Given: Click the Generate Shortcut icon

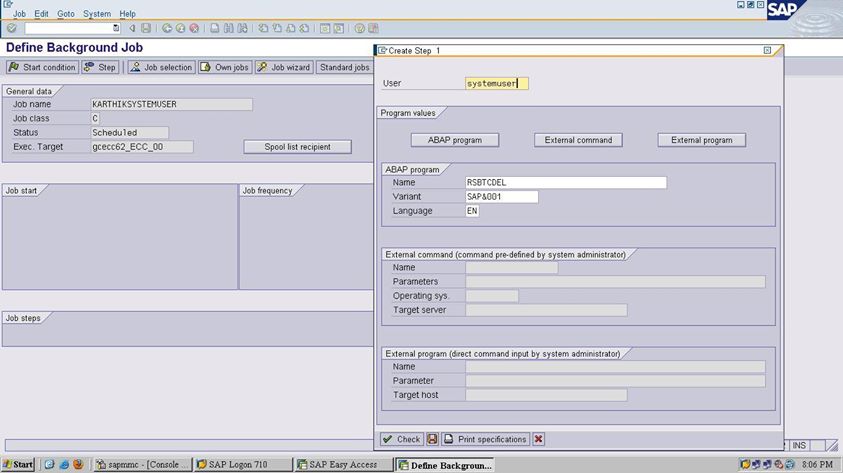Looking at the screenshot, I should point(339,28).
